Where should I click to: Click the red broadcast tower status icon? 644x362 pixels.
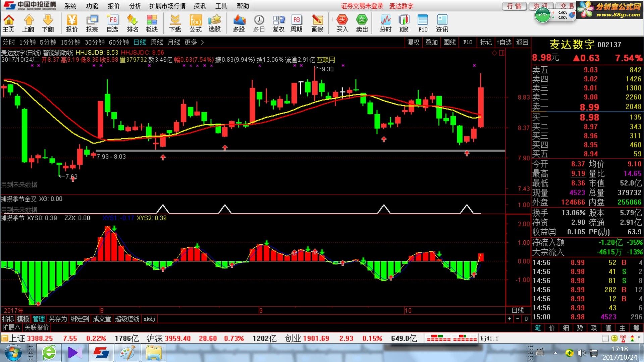tap(623, 339)
